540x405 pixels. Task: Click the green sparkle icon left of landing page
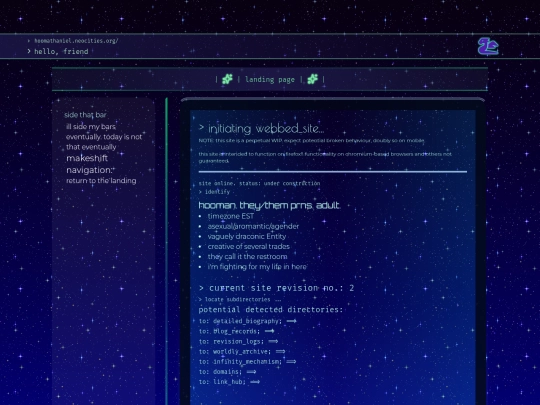(x=227, y=79)
